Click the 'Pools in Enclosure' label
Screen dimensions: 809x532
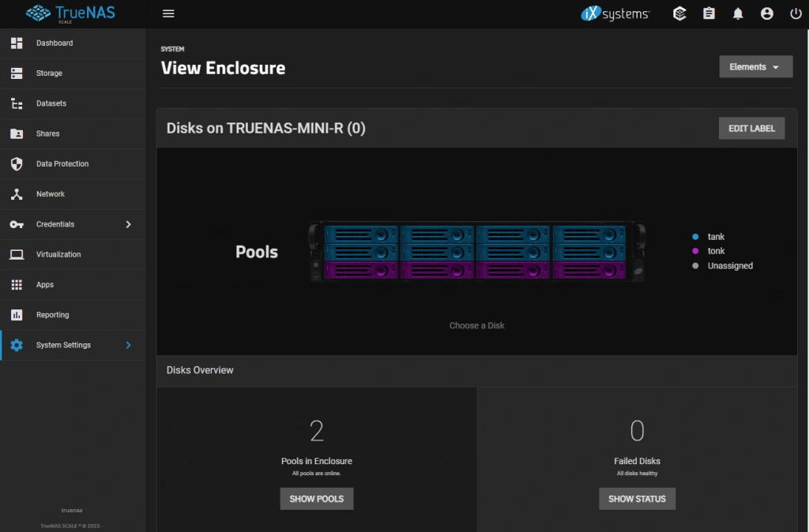tap(316, 462)
